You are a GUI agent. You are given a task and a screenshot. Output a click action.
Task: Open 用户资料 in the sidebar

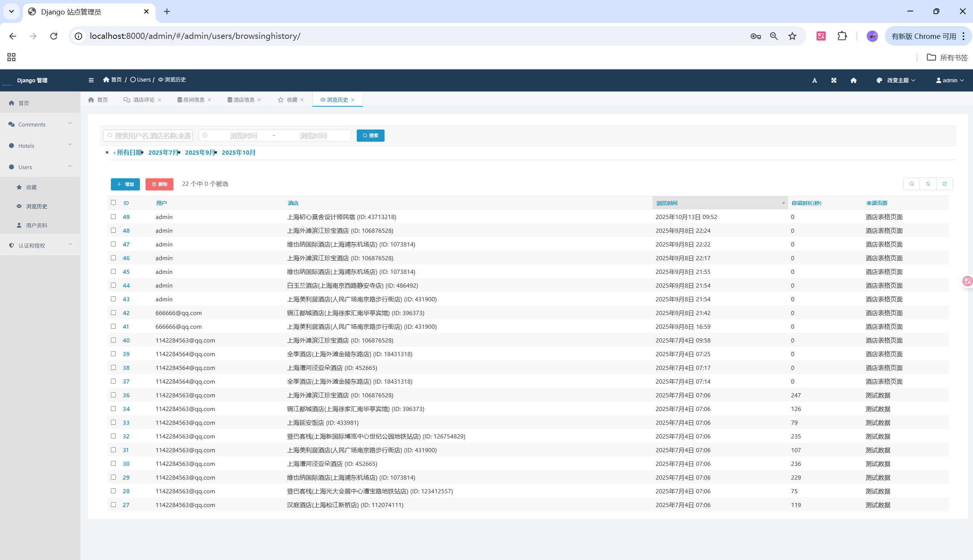click(x=37, y=226)
